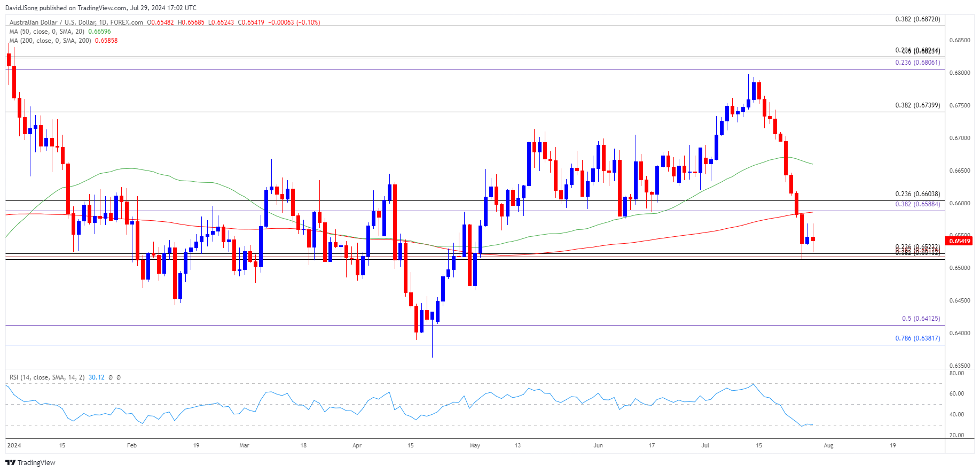
Task: Click 40.00 on the RSI axis
Action: (957, 415)
